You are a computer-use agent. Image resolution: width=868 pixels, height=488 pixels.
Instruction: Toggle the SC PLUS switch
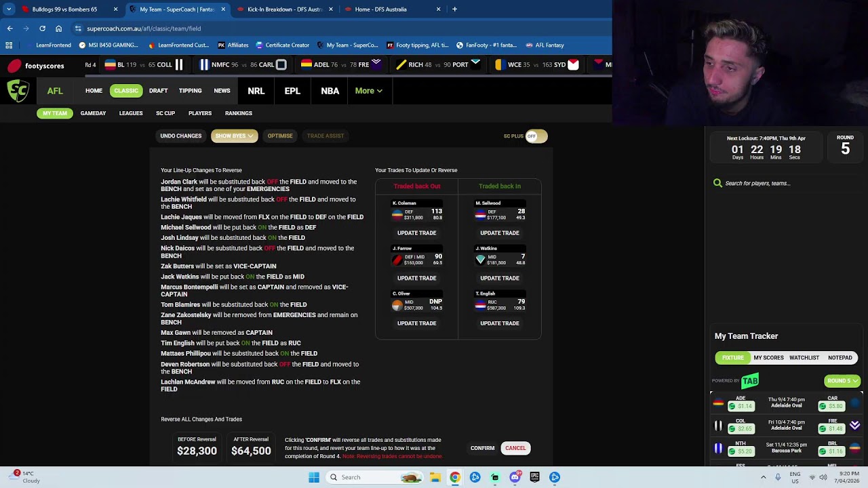(536, 136)
